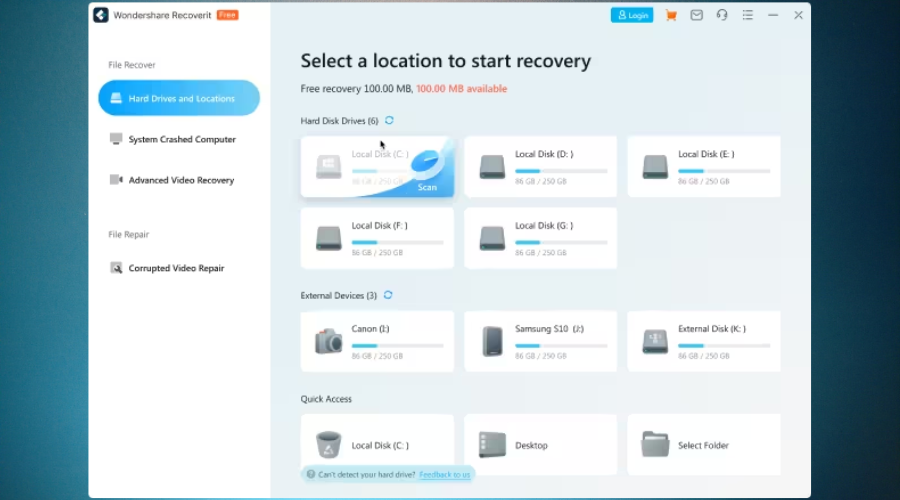Click Local Disk (D:) usage bar

pos(561,170)
